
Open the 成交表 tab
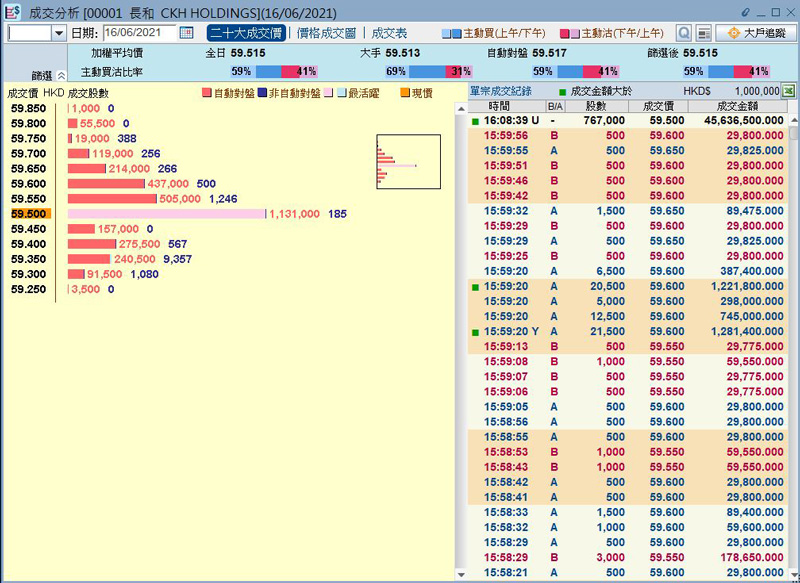[389, 33]
